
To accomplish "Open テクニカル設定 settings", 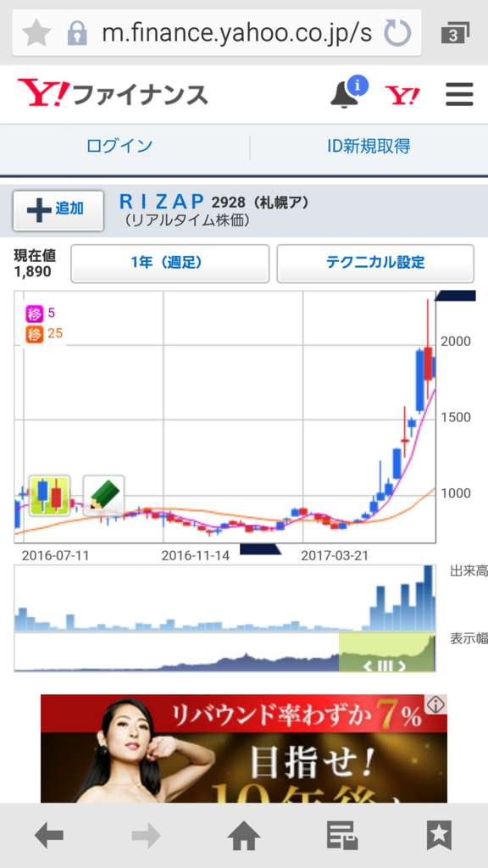I will click(x=375, y=264).
